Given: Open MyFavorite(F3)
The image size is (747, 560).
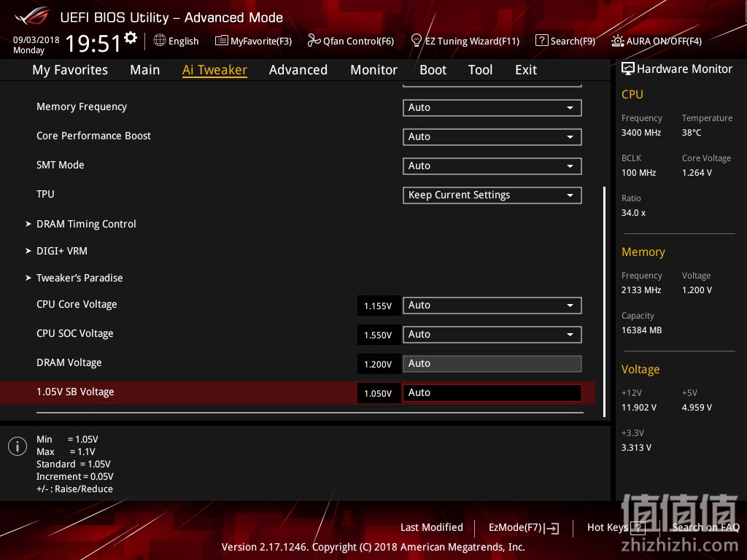Looking at the screenshot, I should (261, 41).
